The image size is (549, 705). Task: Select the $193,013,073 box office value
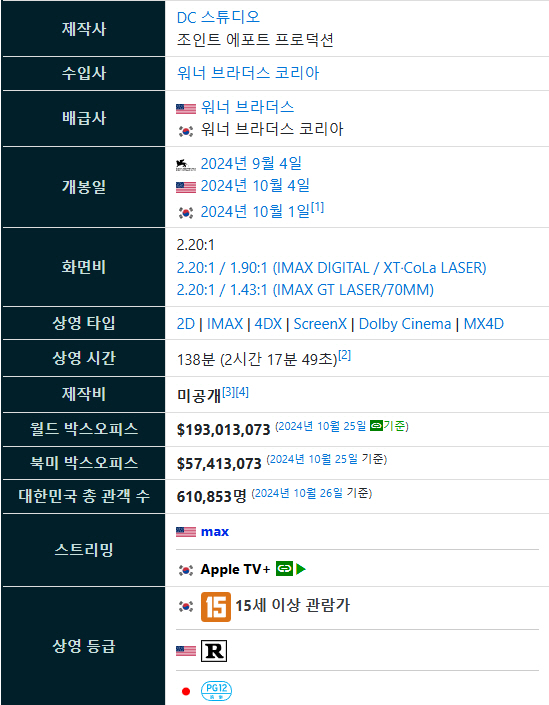coord(223,429)
